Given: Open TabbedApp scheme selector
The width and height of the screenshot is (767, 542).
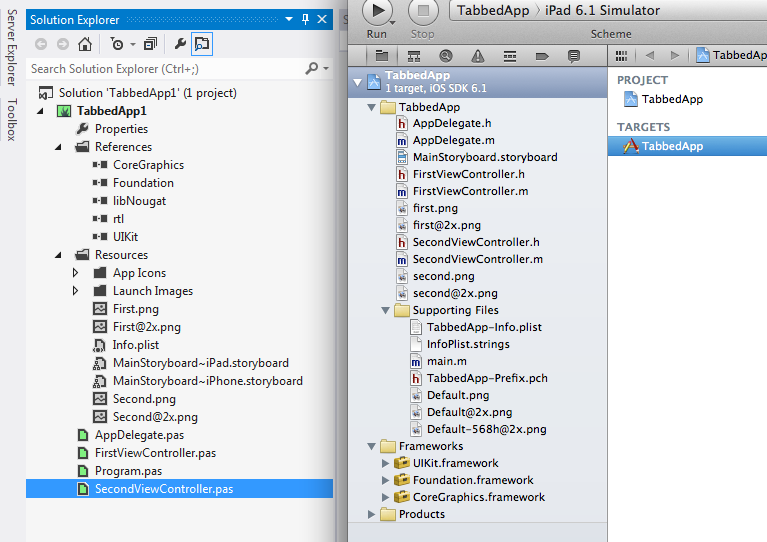Looking at the screenshot, I should 493,10.
